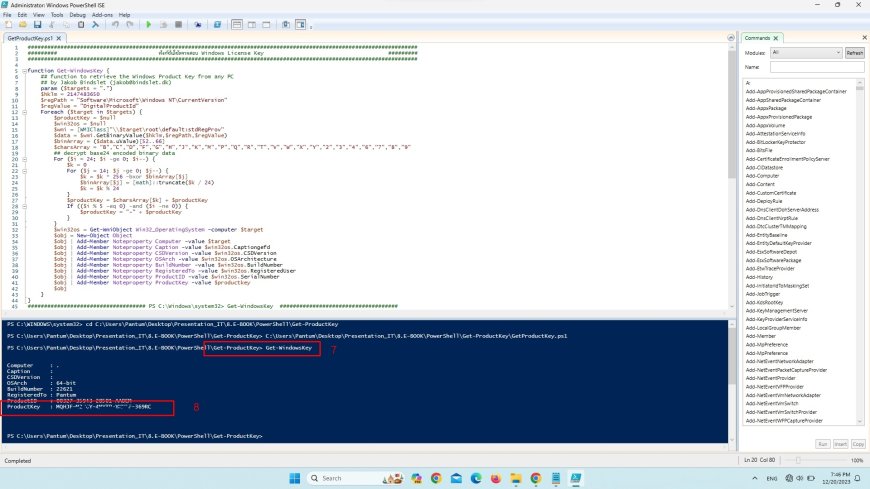This screenshot has height=489, width=870.
Task: Toggle the Show Command Add-on icon
Action: (300, 24)
